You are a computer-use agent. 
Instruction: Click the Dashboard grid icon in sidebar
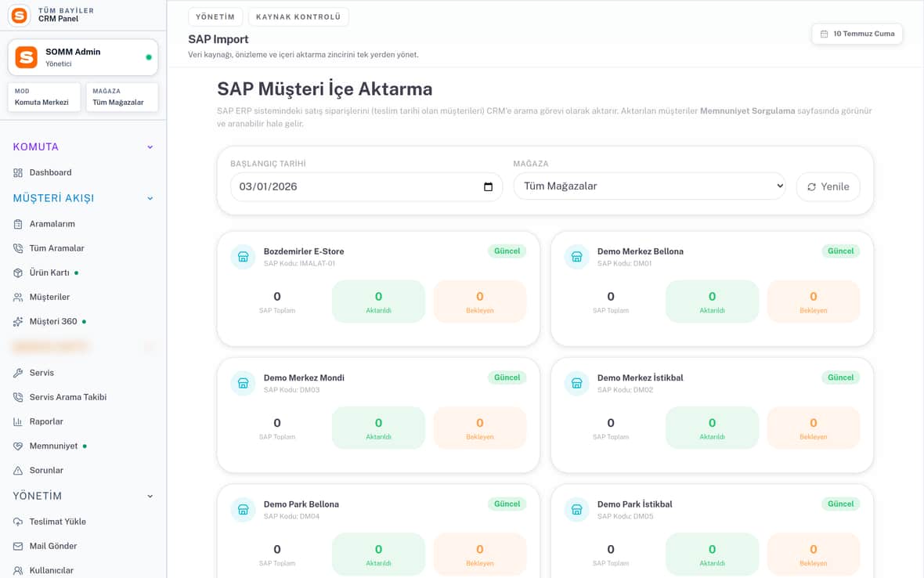[x=18, y=172]
